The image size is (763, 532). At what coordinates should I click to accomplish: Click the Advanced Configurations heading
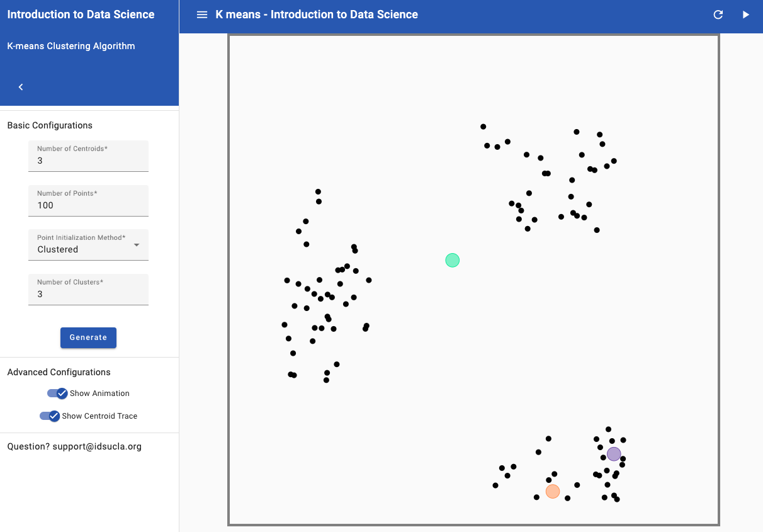point(59,372)
